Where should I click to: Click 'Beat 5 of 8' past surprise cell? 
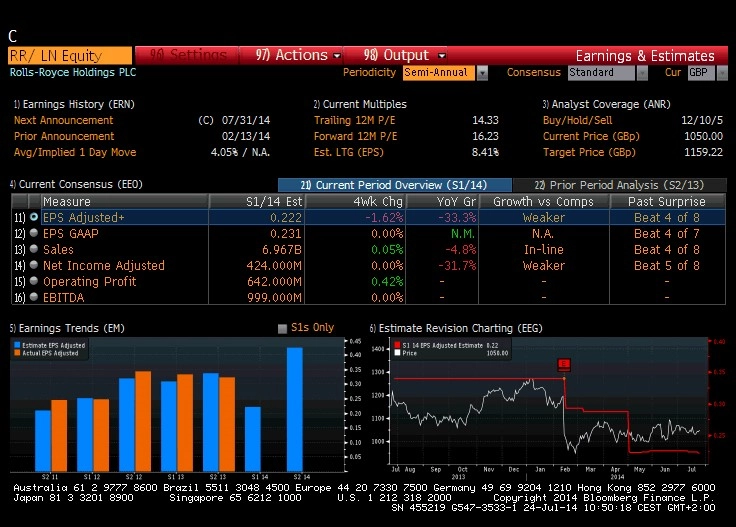pos(667,265)
